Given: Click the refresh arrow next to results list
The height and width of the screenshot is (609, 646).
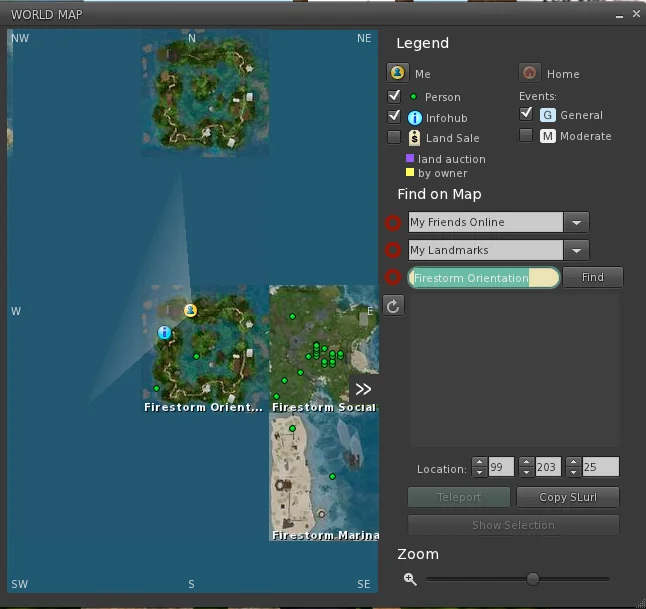Looking at the screenshot, I should (393, 306).
